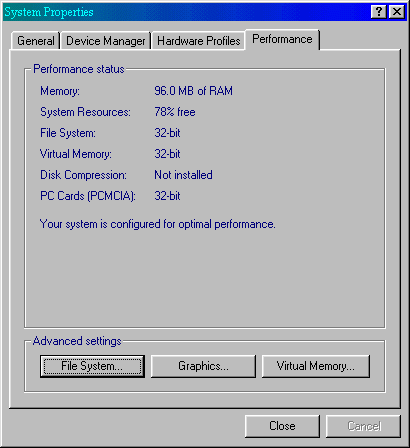Click the Advanced settings group heading

click(x=77, y=341)
